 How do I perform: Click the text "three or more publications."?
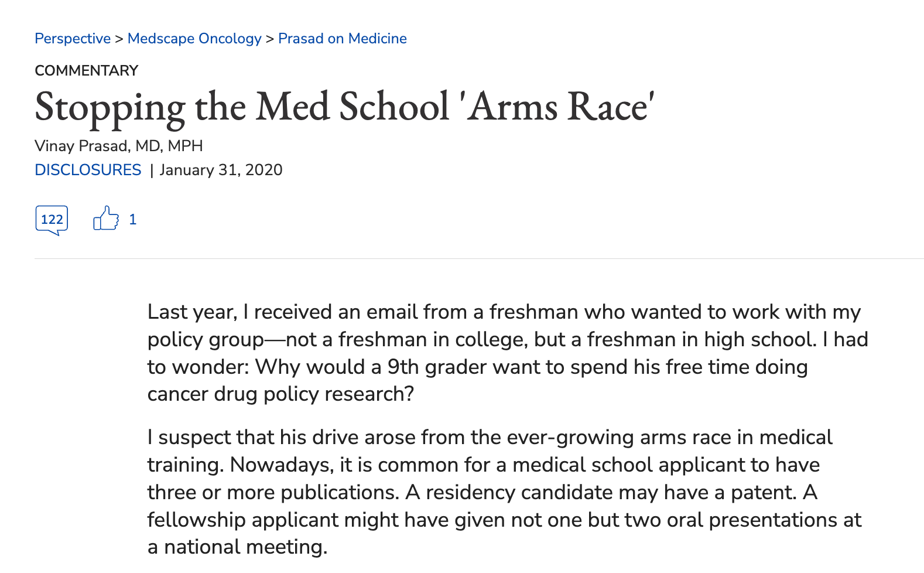[x=272, y=492]
